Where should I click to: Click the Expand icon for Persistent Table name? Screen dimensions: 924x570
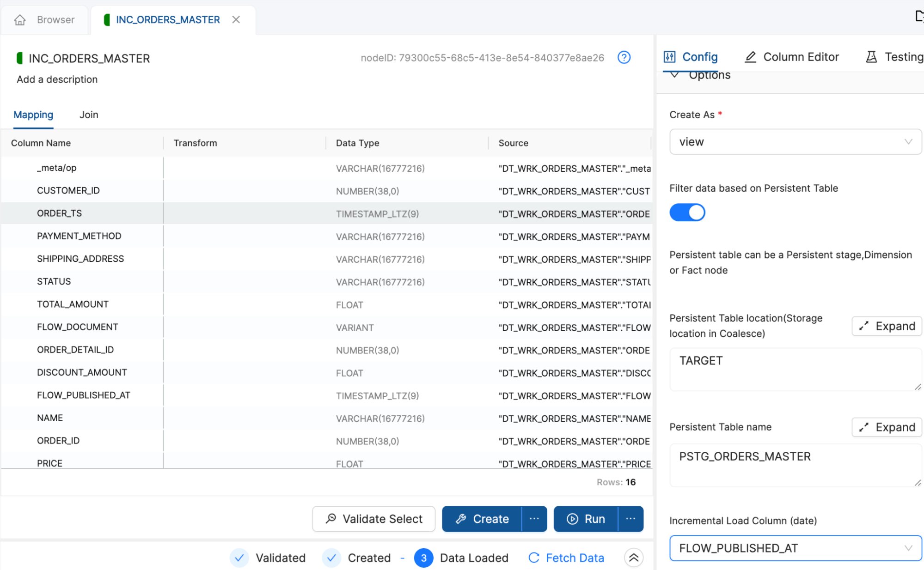(886, 427)
